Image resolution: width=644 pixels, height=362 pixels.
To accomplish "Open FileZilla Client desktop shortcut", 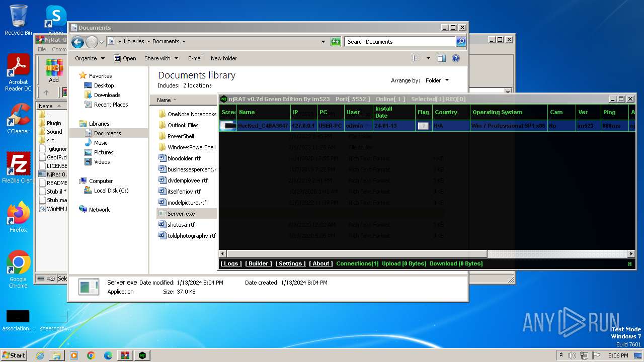I will [18, 168].
